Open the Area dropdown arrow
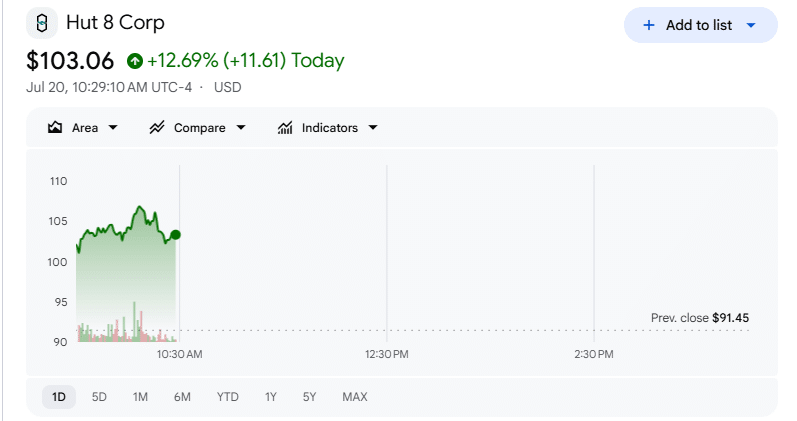Image resolution: width=797 pixels, height=421 pixels. click(113, 128)
